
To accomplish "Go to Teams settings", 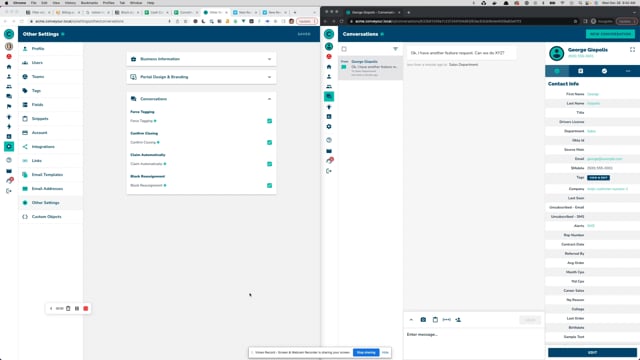I will [50, 76].
